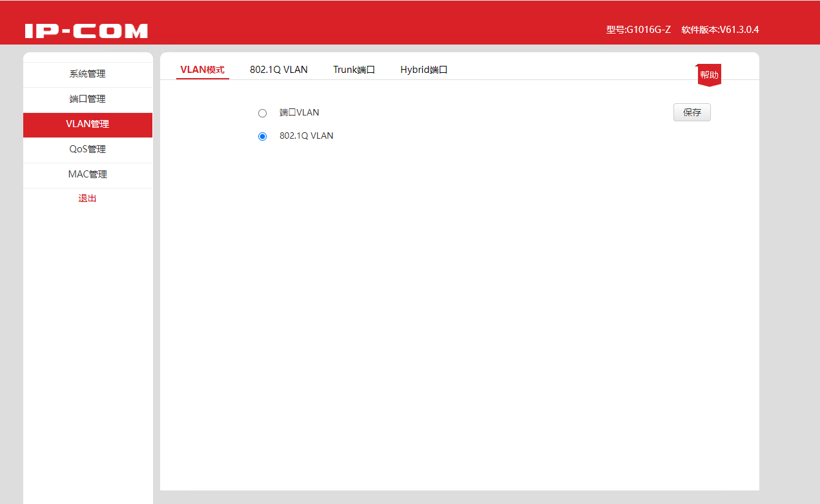Click the 软件版本:V61.3.0.4 version text

click(x=720, y=30)
